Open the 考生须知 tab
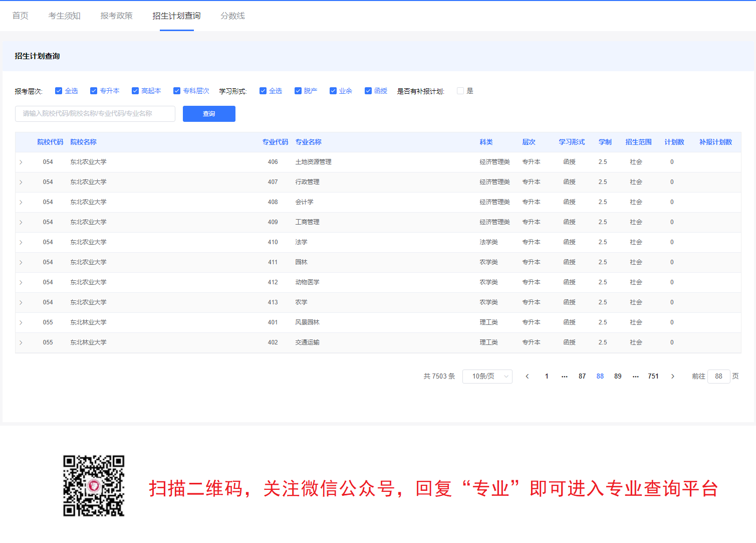The width and height of the screenshot is (756, 543). click(64, 16)
